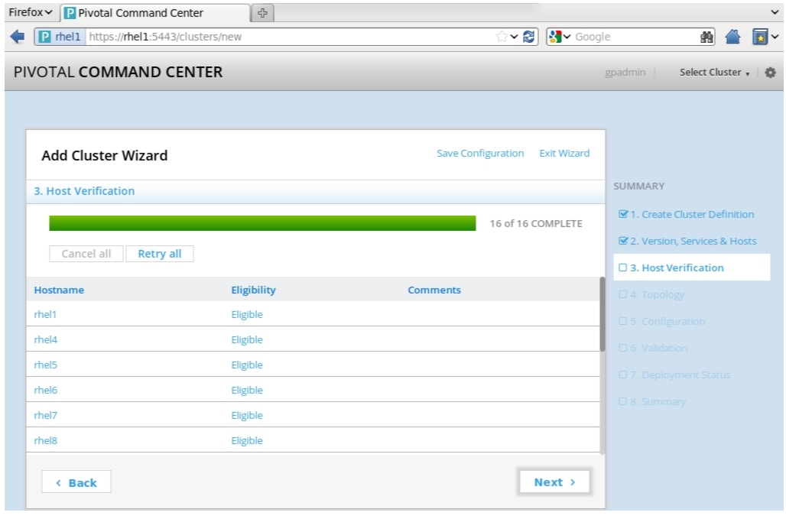786x532 pixels.
Task: Go back with the Back button
Action: coord(76,482)
